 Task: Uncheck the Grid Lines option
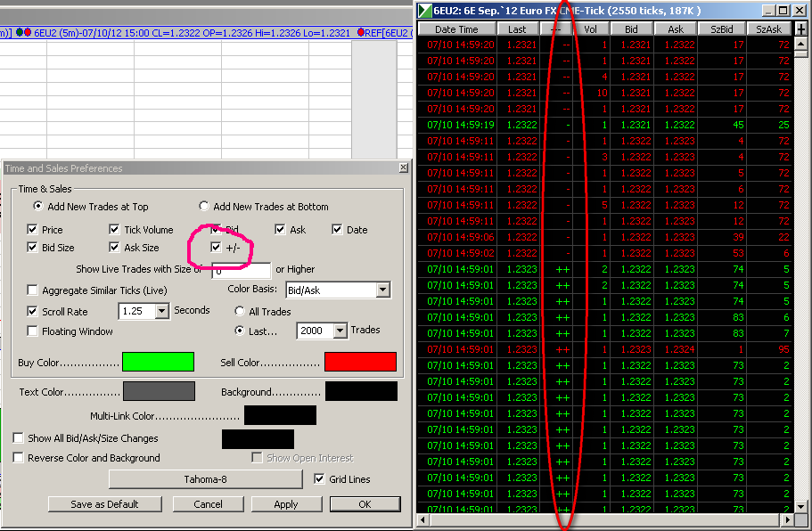[320, 479]
